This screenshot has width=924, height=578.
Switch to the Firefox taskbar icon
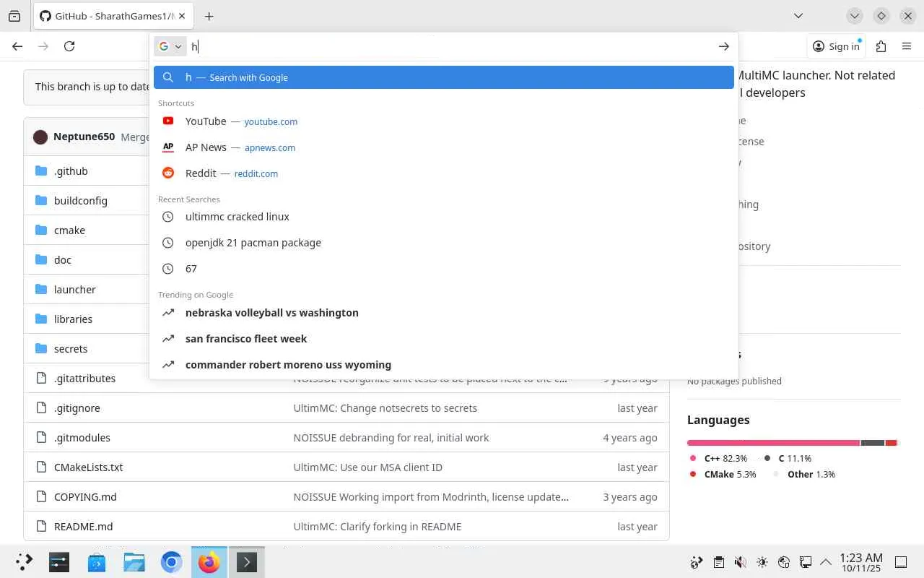[x=209, y=562]
